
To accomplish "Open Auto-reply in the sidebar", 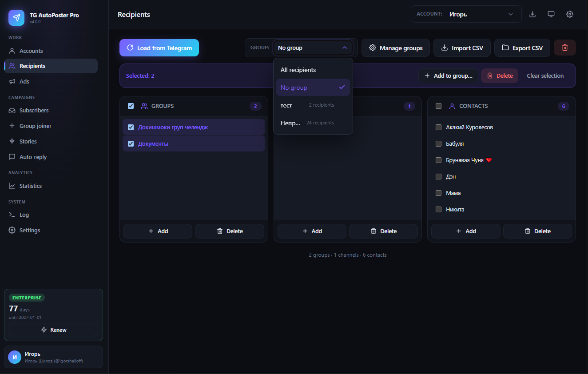I will click(51, 157).
